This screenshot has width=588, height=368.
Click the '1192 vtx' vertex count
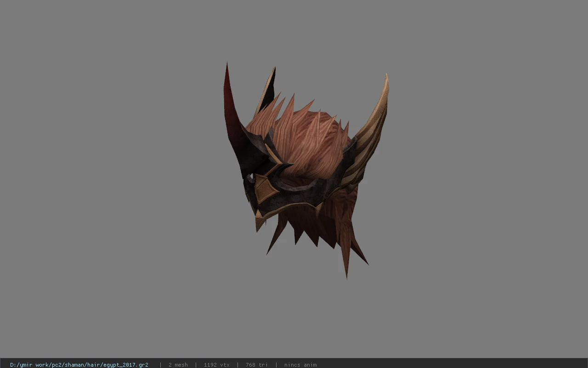(x=216, y=365)
